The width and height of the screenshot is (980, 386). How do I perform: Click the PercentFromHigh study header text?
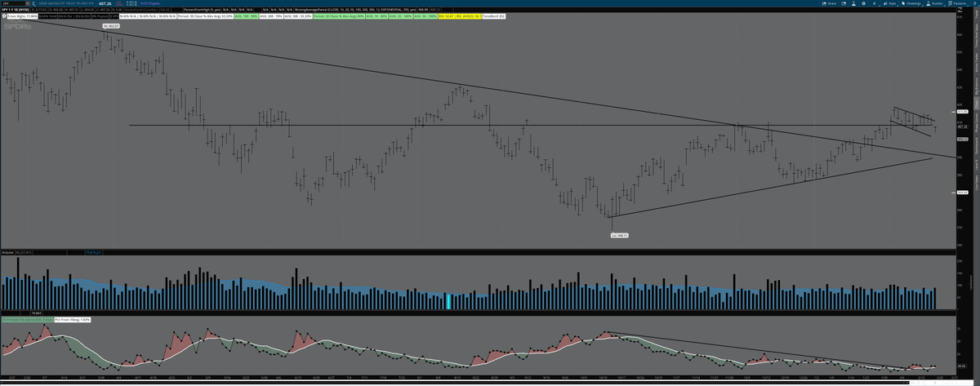pyautogui.click(x=203, y=8)
